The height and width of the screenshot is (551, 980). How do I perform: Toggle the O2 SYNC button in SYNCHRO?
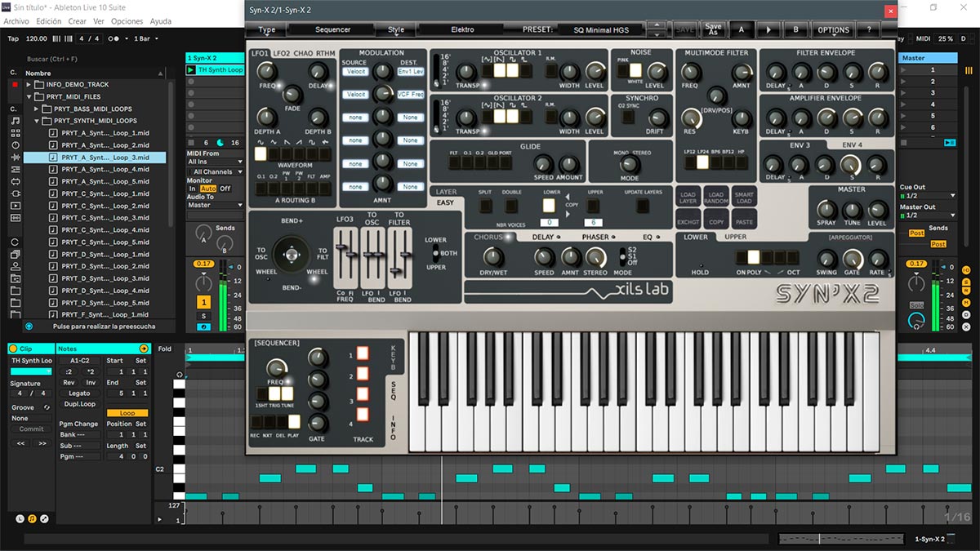pos(628,118)
